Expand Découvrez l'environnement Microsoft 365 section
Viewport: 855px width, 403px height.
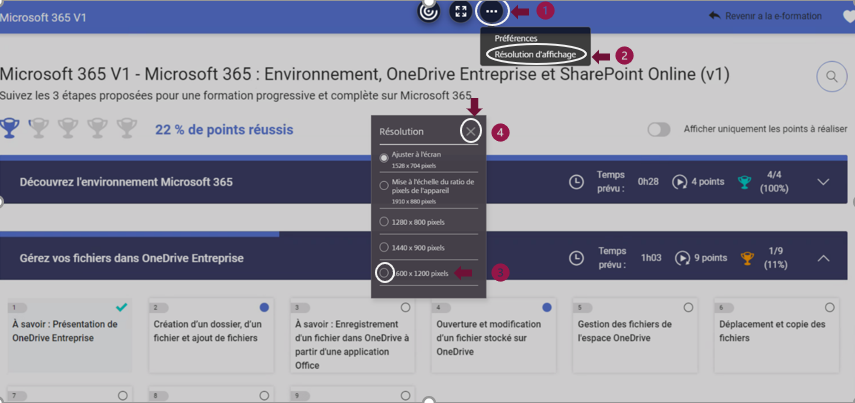823,182
